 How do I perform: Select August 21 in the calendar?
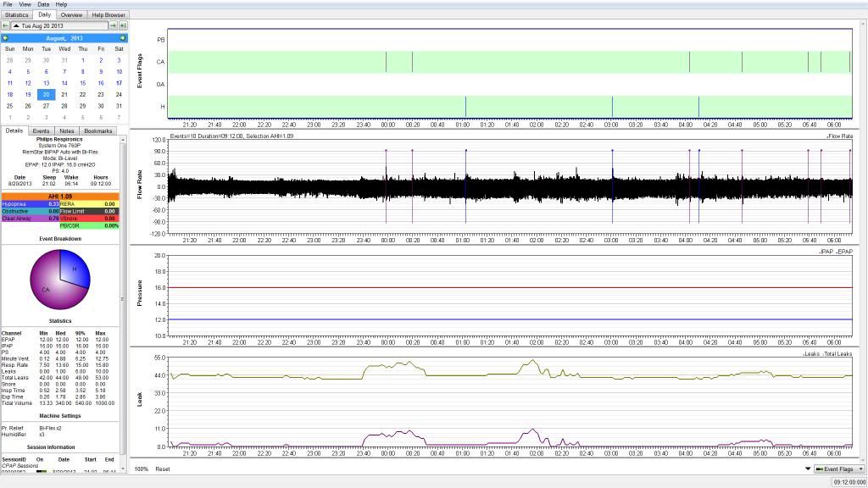64,94
